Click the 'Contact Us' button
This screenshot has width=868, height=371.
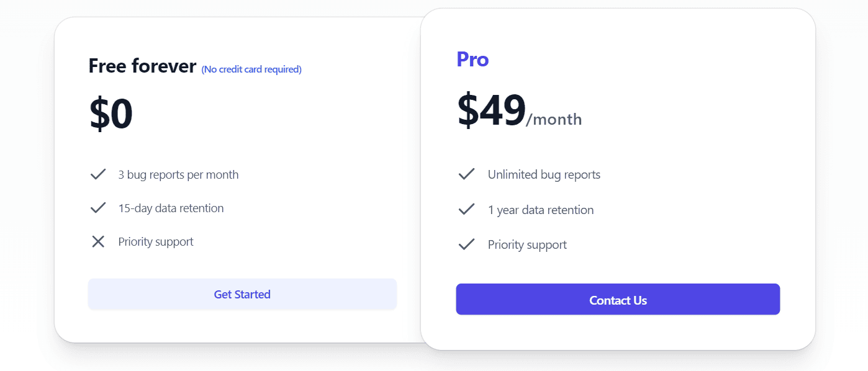[618, 300]
